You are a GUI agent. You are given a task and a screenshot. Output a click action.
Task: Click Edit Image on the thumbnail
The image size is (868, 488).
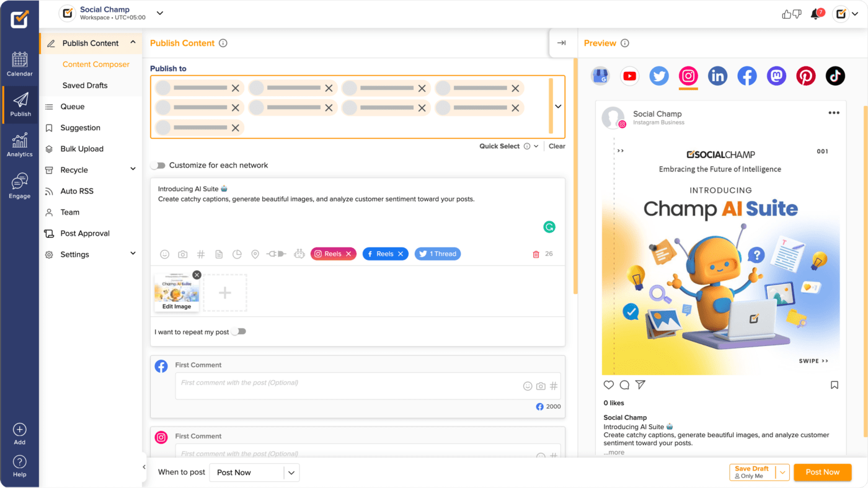click(x=177, y=306)
